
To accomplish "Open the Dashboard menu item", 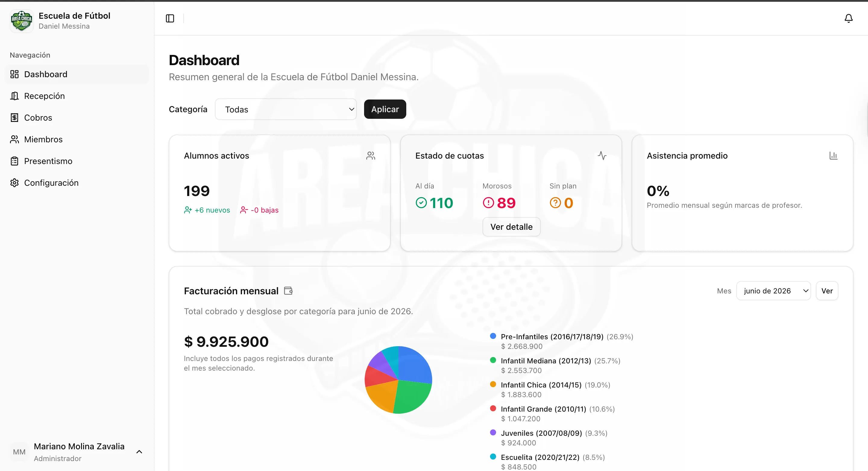I will 77,74.
